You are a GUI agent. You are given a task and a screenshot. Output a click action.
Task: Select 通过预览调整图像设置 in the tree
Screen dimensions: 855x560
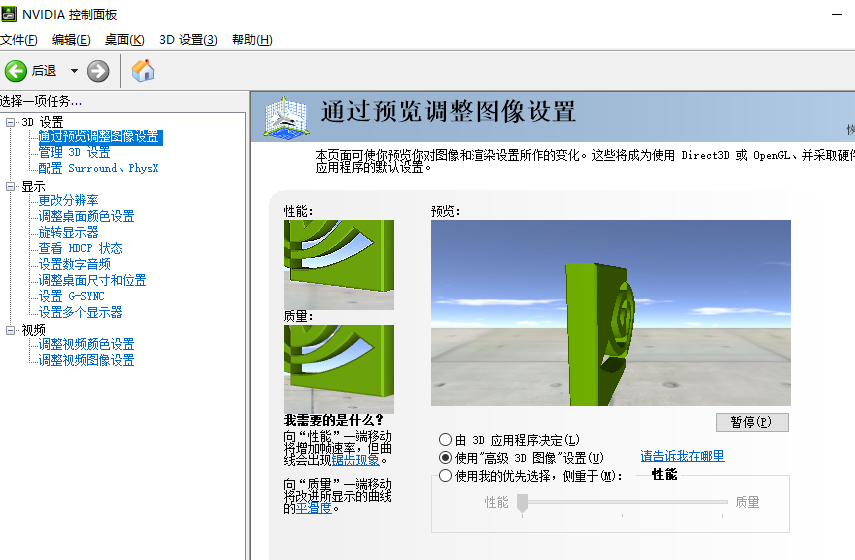100,136
